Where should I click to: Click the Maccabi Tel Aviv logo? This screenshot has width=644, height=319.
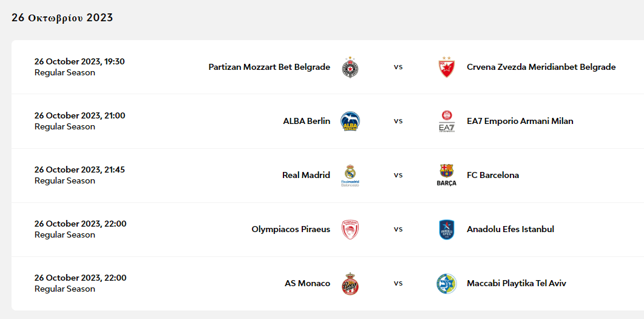coord(446,283)
